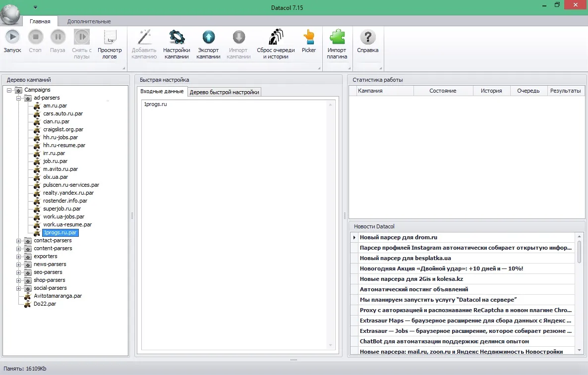Open Справка question mark icon

(x=367, y=37)
